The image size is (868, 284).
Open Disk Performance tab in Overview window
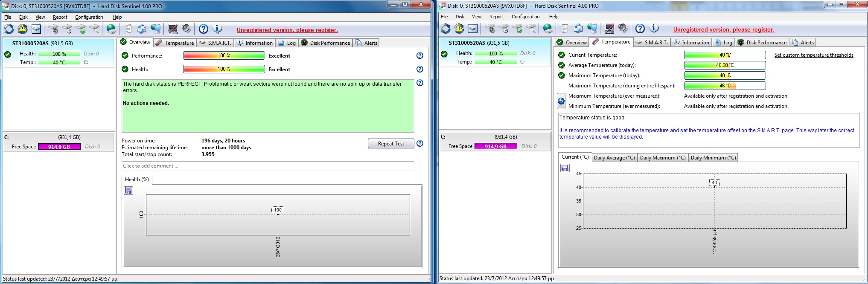pos(326,43)
